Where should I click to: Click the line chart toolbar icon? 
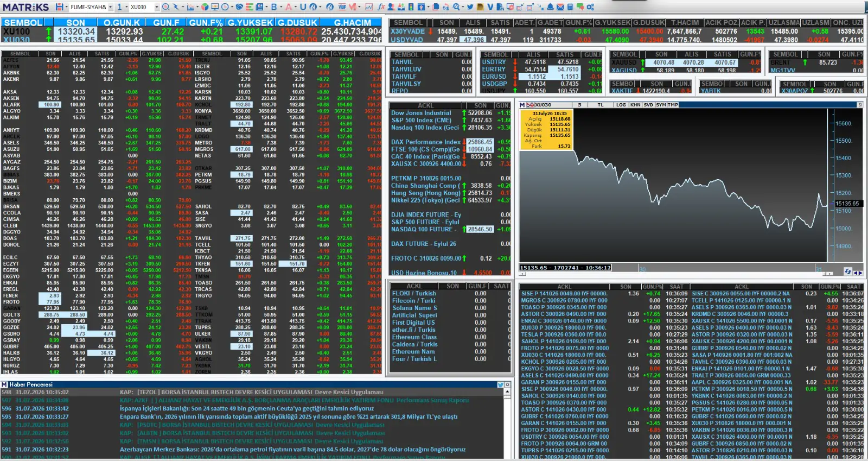click(x=369, y=7)
